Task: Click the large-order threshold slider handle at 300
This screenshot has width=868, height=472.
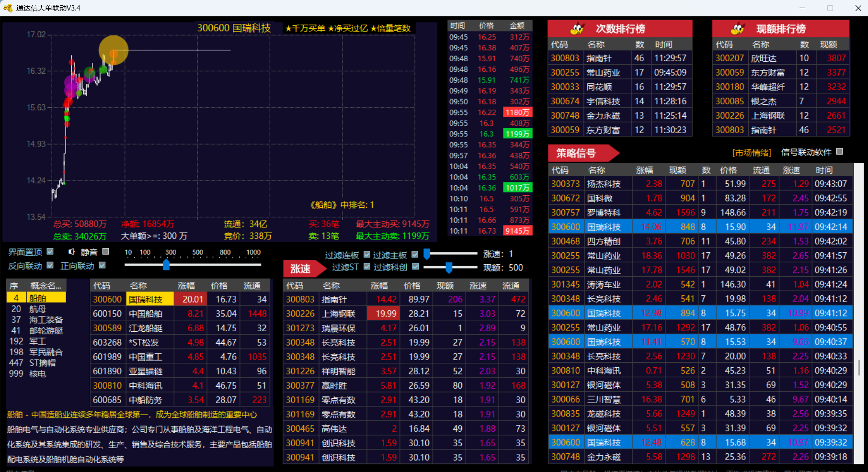Action: point(166,265)
